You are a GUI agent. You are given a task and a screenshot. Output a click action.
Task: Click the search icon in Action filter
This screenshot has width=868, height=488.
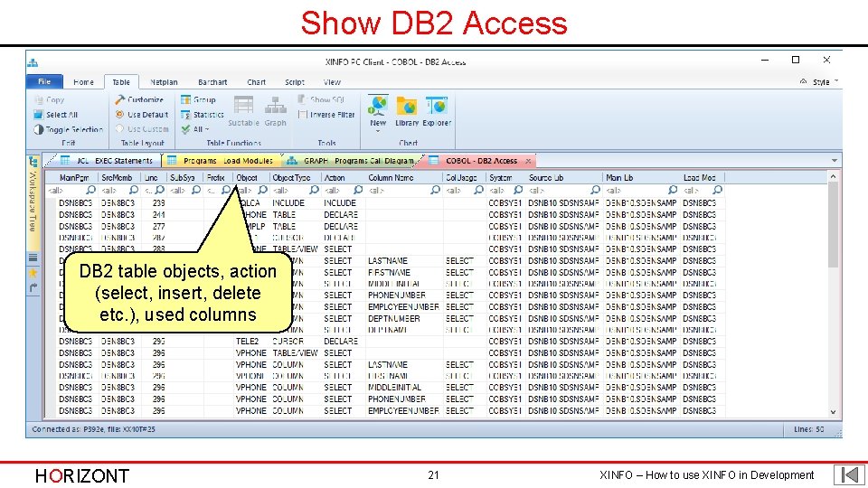click(x=358, y=190)
